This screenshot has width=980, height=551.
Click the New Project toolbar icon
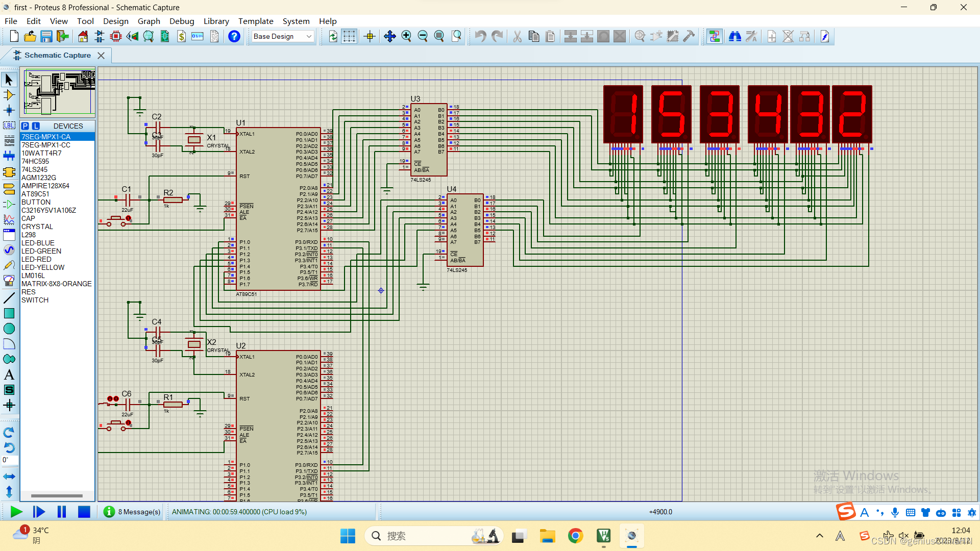(x=14, y=36)
